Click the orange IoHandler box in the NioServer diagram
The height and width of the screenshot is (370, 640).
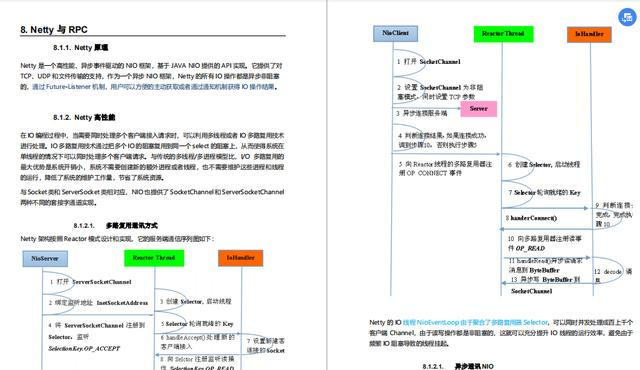240,258
